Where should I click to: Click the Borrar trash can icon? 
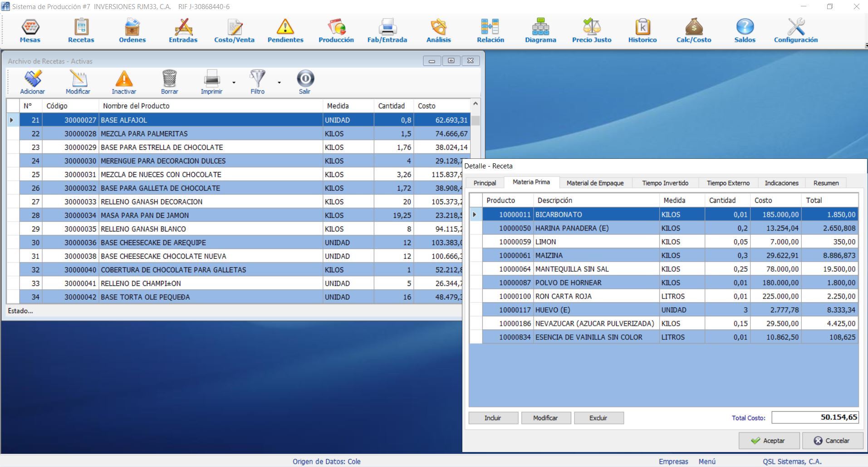coord(169,79)
